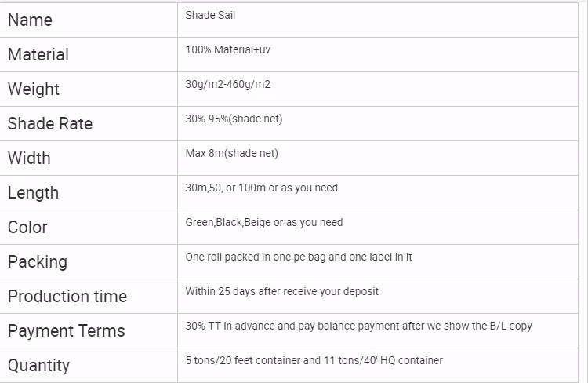Click the Material row label
Viewport: 588px width, 383px height.
point(38,55)
